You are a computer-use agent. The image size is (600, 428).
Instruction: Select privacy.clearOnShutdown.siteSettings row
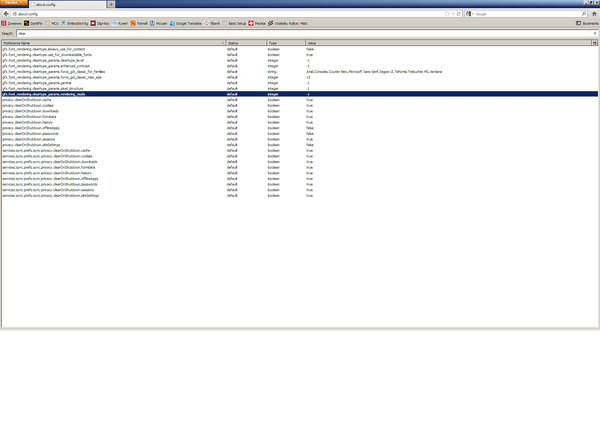[x=300, y=145]
